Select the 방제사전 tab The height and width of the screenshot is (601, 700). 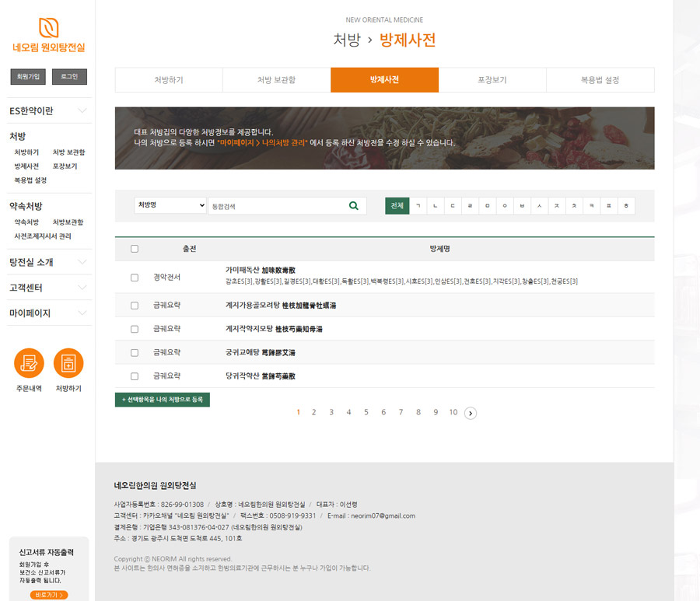(384, 80)
